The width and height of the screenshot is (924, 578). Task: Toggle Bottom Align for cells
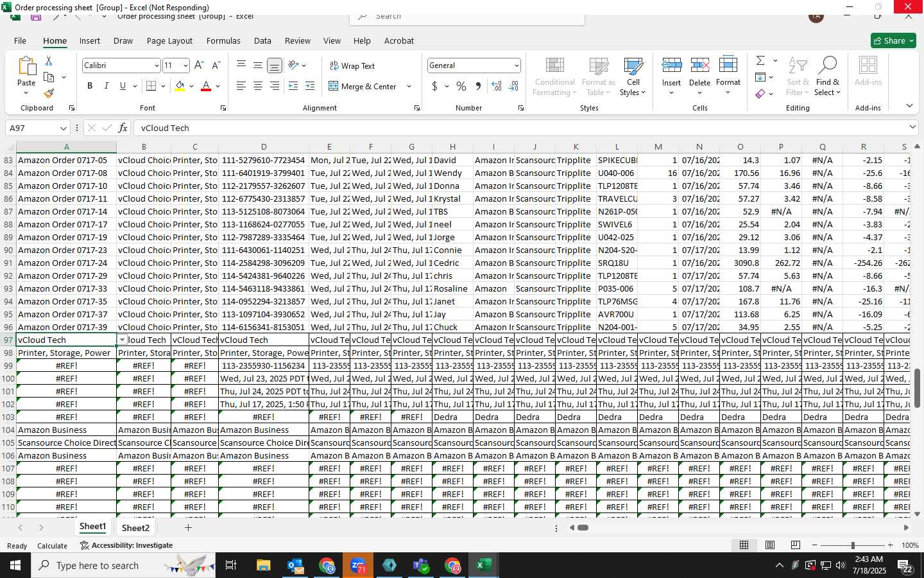pyautogui.click(x=274, y=65)
